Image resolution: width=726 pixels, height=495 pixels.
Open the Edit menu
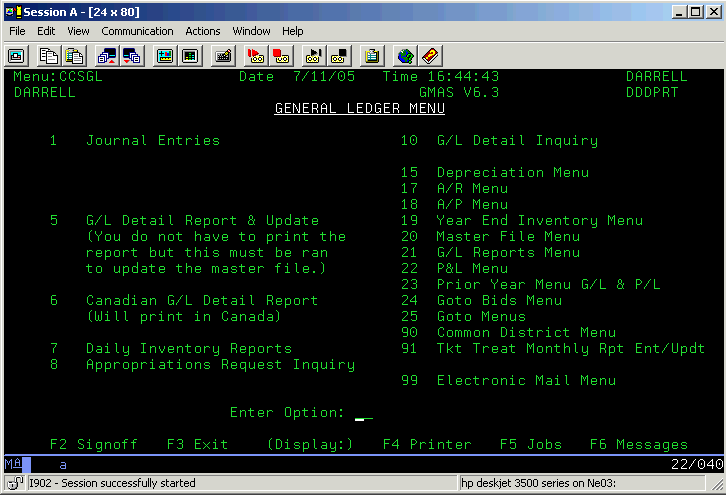pyautogui.click(x=46, y=31)
